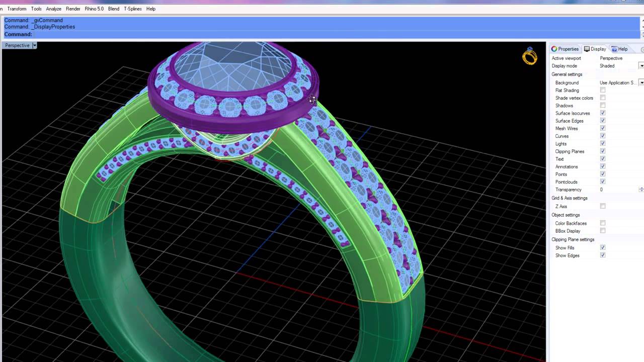Uncheck the Pointclouds checkbox
The height and width of the screenshot is (362, 644).
coord(603,182)
